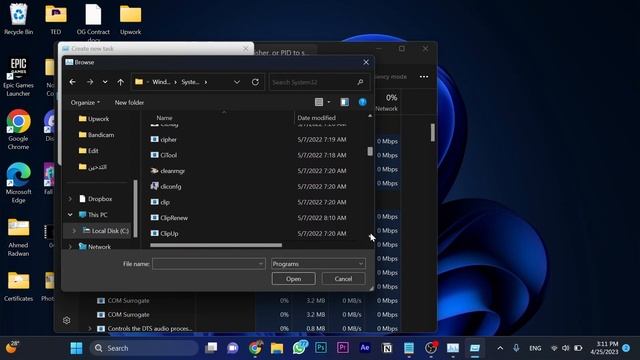Select Upwork folder in navigation pane
The width and height of the screenshot is (640, 360).
[93, 119]
